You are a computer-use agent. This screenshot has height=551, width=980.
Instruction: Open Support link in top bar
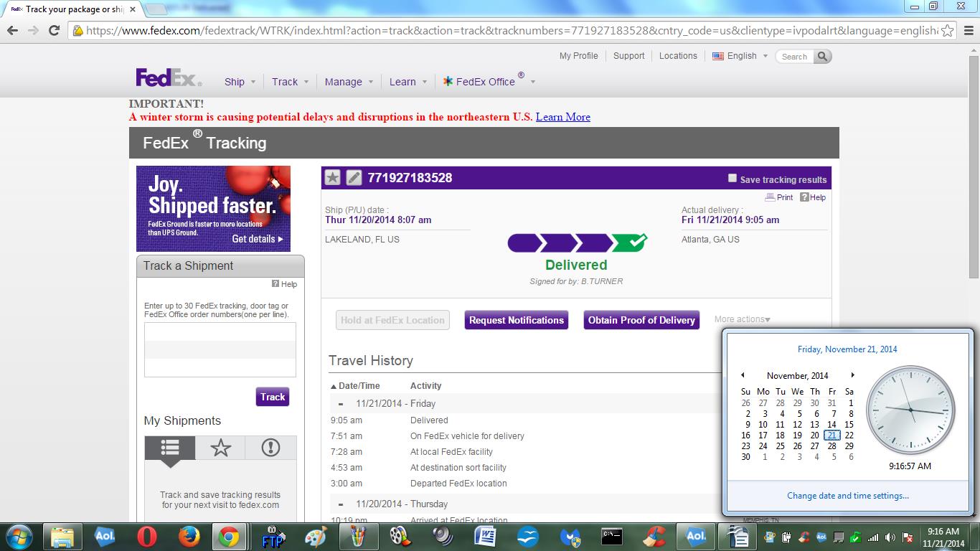pos(628,56)
